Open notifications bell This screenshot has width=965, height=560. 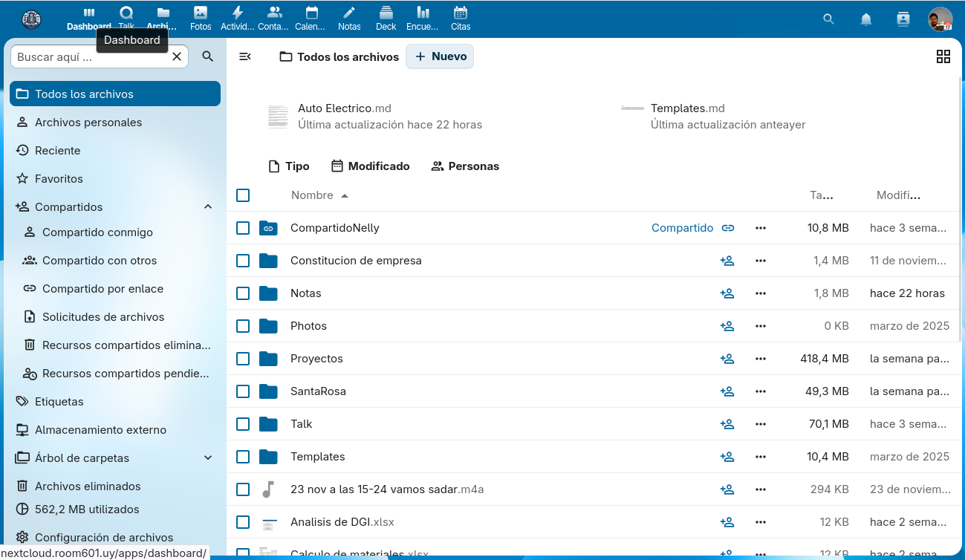click(x=866, y=19)
